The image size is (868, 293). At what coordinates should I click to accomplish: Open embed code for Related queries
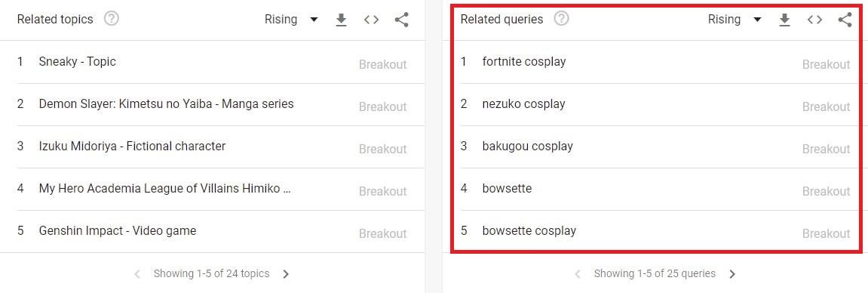[814, 20]
